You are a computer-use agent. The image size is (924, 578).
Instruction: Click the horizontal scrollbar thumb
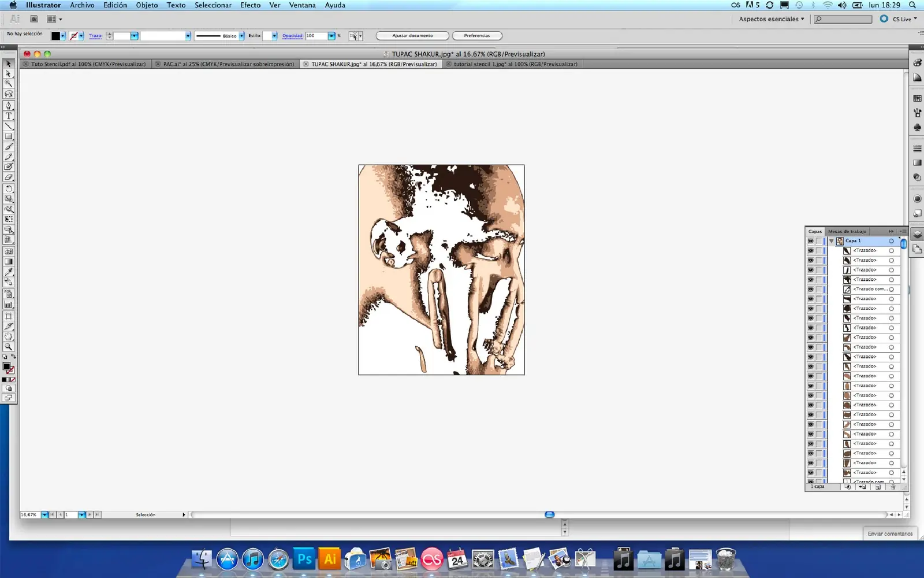pos(550,514)
